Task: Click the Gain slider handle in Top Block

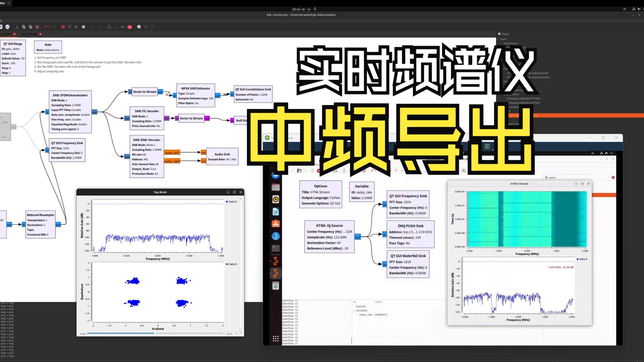Action: pyautogui.click(x=155, y=333)
